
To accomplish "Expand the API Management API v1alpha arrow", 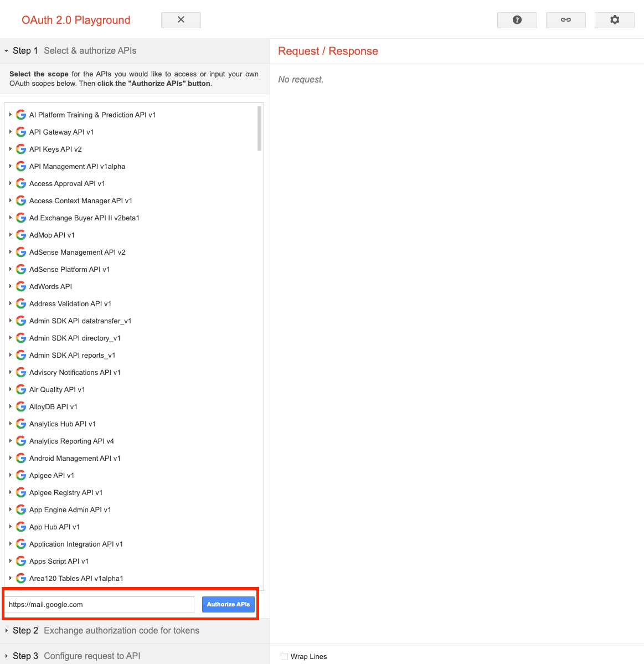I will 10,167.
